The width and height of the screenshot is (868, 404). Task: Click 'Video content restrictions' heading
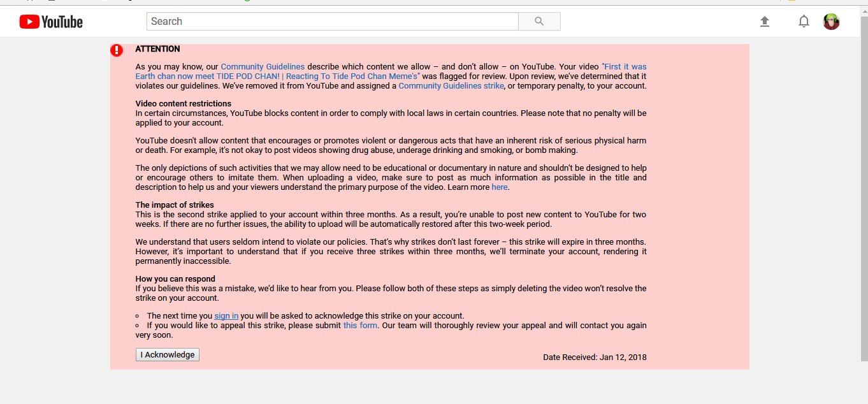tap(184, 103)
